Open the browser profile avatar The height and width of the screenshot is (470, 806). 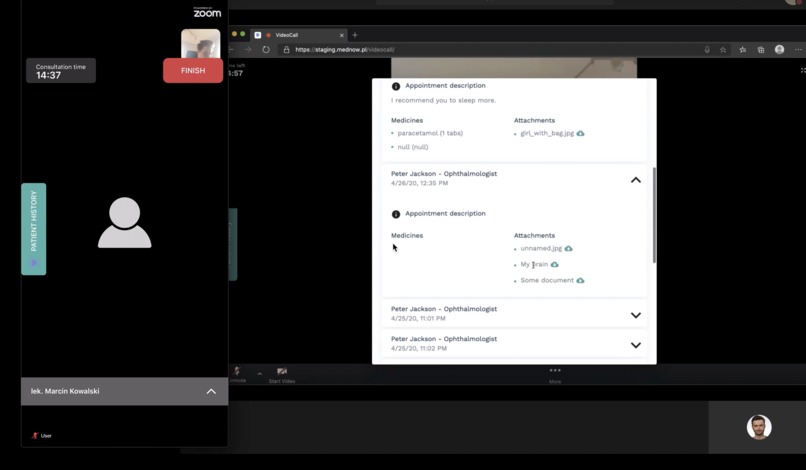[779, 49]
